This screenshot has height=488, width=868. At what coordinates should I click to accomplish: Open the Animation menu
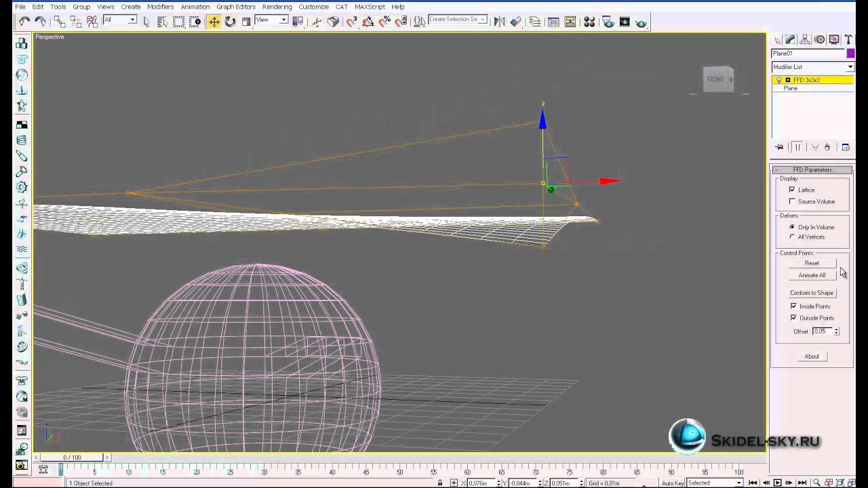pos(195,7)
